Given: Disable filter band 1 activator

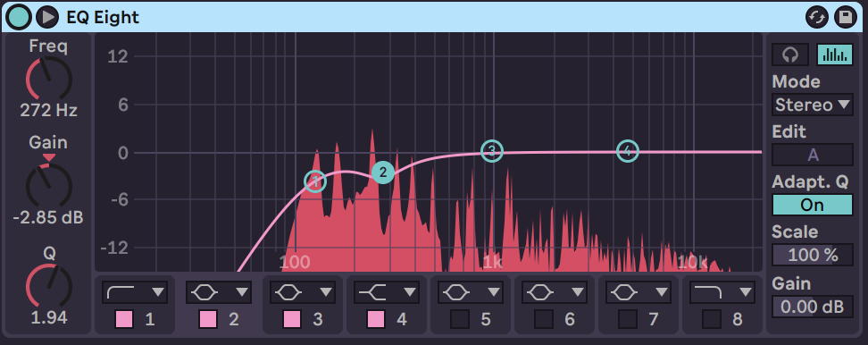Looking at the screenshot, I should (124, 319).
